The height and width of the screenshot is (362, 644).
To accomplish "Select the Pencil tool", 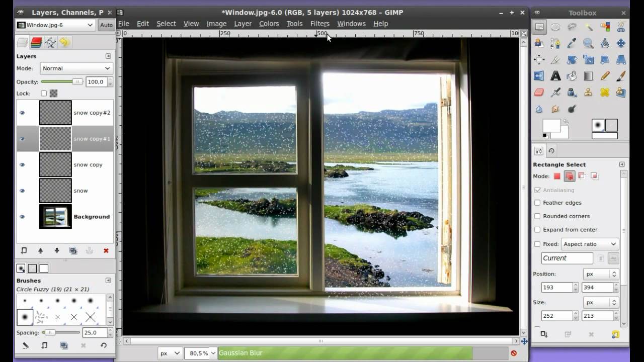I will pos(605,76).
